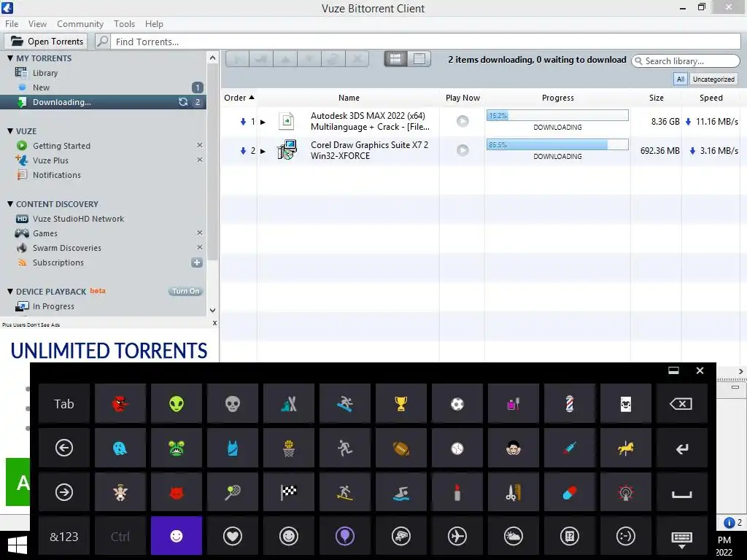The image size is (747, 560).
Task: Close the advertisement panel
Action: tap(215, 323)
